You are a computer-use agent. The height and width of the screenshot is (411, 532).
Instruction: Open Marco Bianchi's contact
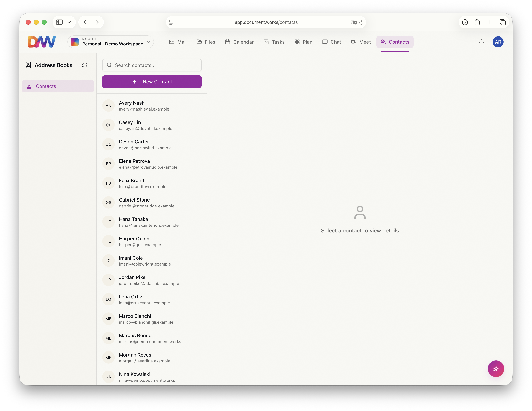pos(152,319)
